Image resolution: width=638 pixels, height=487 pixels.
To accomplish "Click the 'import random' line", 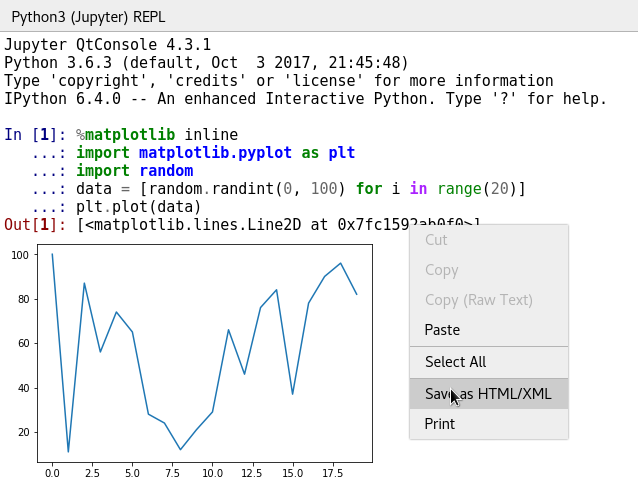I will pos(135,171).
